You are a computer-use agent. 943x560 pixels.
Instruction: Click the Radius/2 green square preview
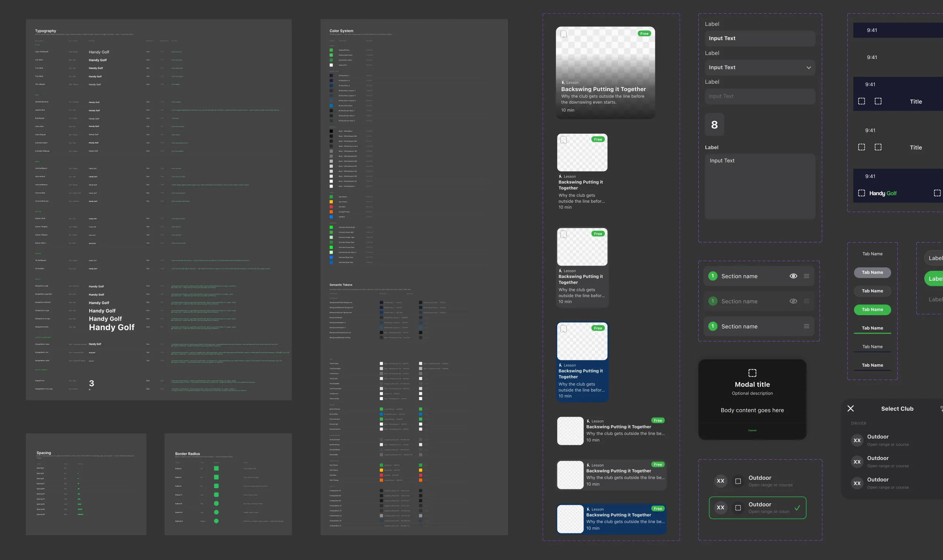pyautogui.click(x=216, y=468)
